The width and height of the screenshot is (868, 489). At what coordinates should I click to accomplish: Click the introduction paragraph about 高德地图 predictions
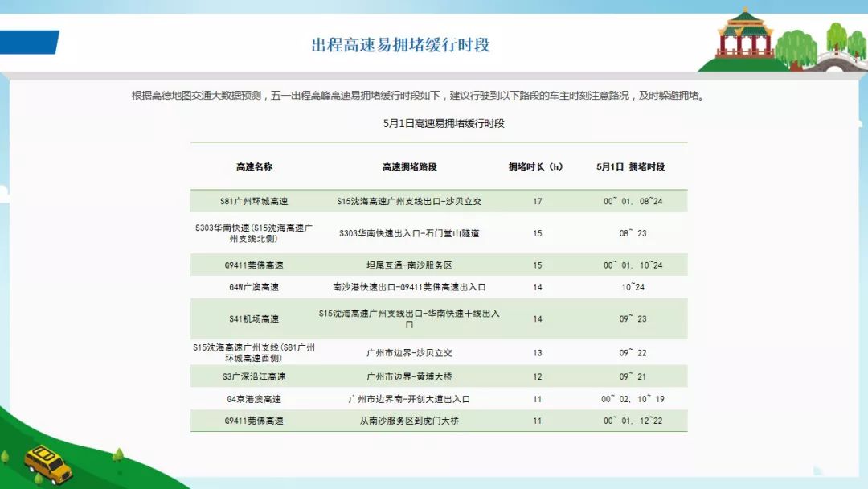pos(434,94)
